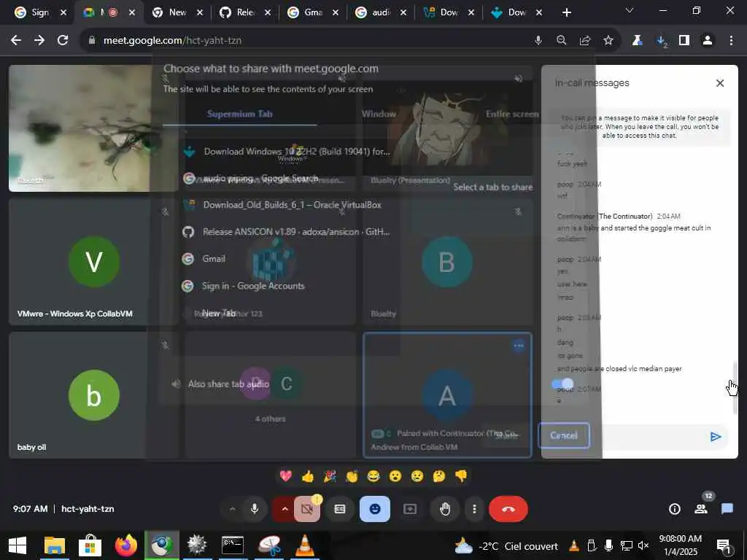
Task: Click the Present now screen icon
Action: (410, 509)
